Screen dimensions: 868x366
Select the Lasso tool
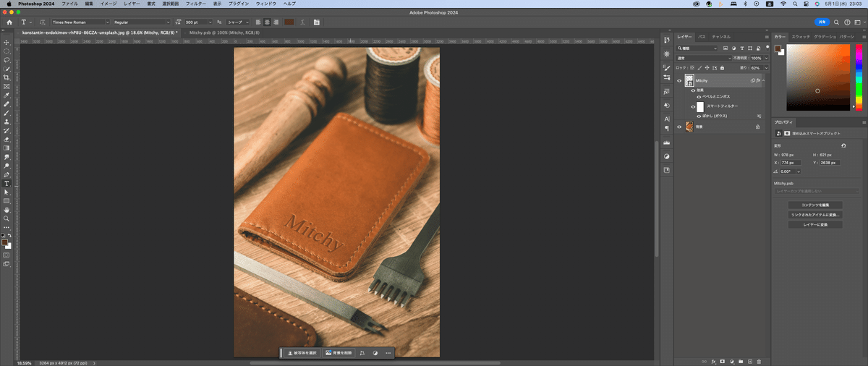(x=7, y=60)
